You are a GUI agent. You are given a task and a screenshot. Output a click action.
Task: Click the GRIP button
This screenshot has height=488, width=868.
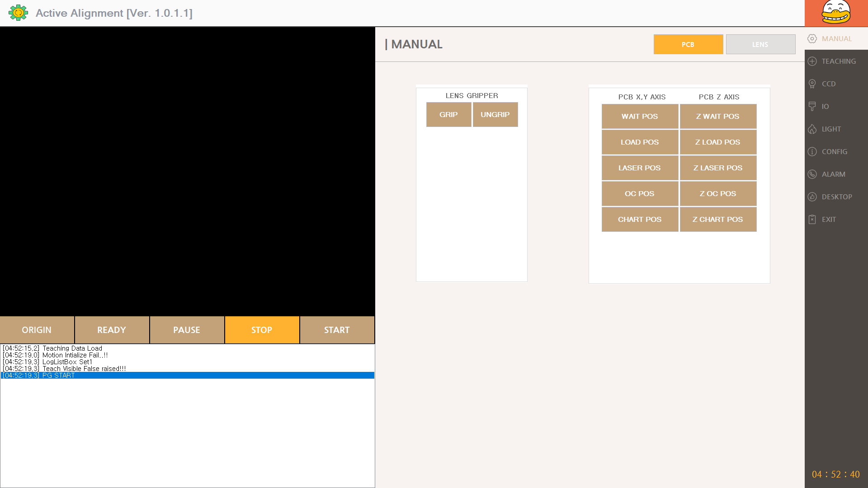pyautogui.click(x=448, y=115)
